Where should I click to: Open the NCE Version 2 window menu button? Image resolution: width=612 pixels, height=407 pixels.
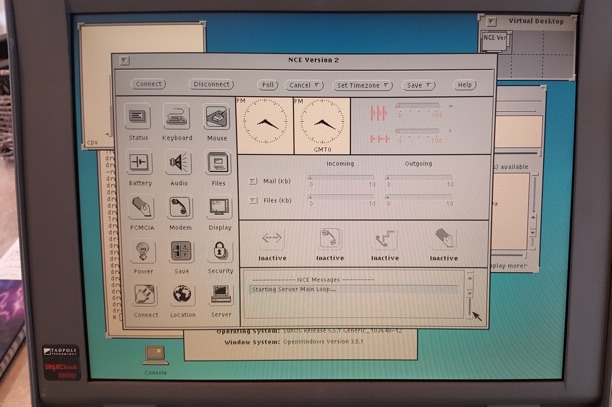[x=125, y=60]
